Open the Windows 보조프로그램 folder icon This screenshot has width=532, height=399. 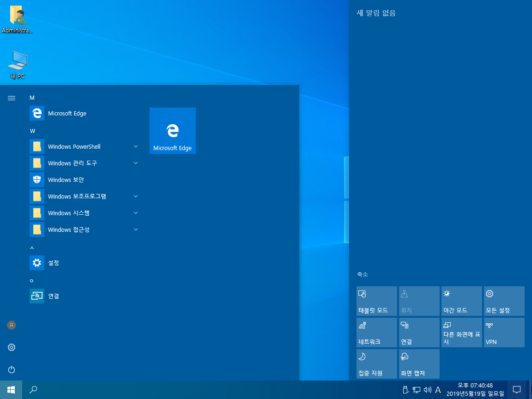tap(37, 196)
